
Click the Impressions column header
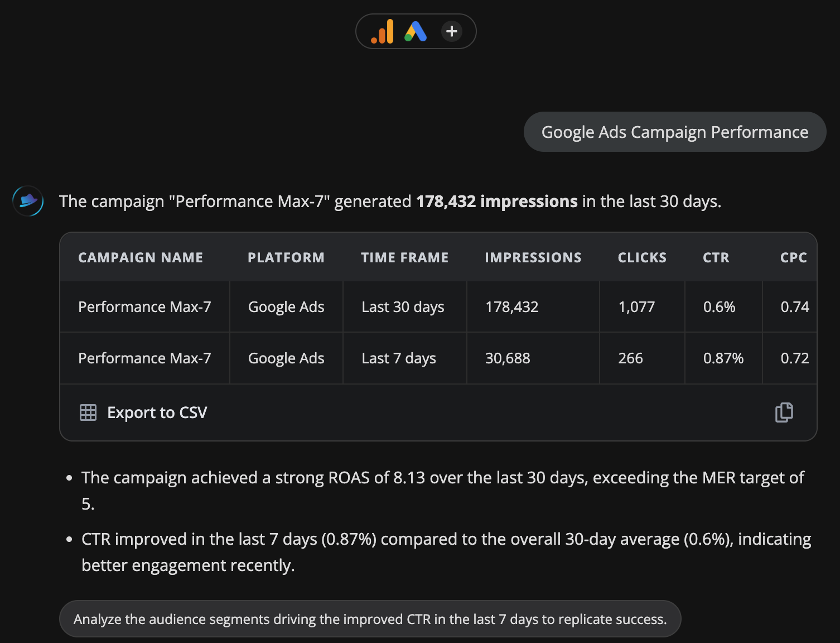pyautogui.click(x=533, y=257)
